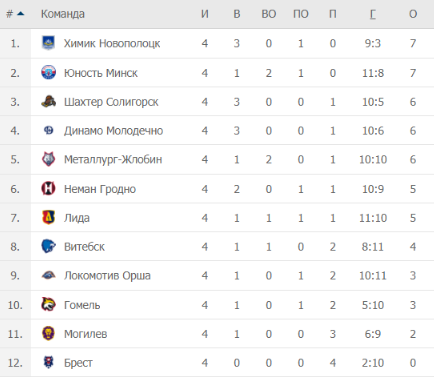Sort by the ВО overtime wins header
Screen dimensions: 434x380
coord(269,14)
